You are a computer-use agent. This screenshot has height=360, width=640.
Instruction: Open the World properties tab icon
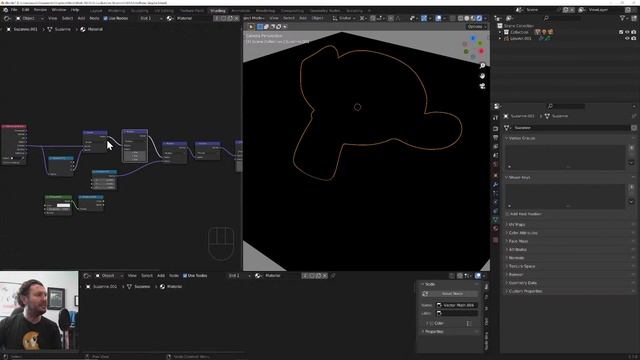point(496,164)
